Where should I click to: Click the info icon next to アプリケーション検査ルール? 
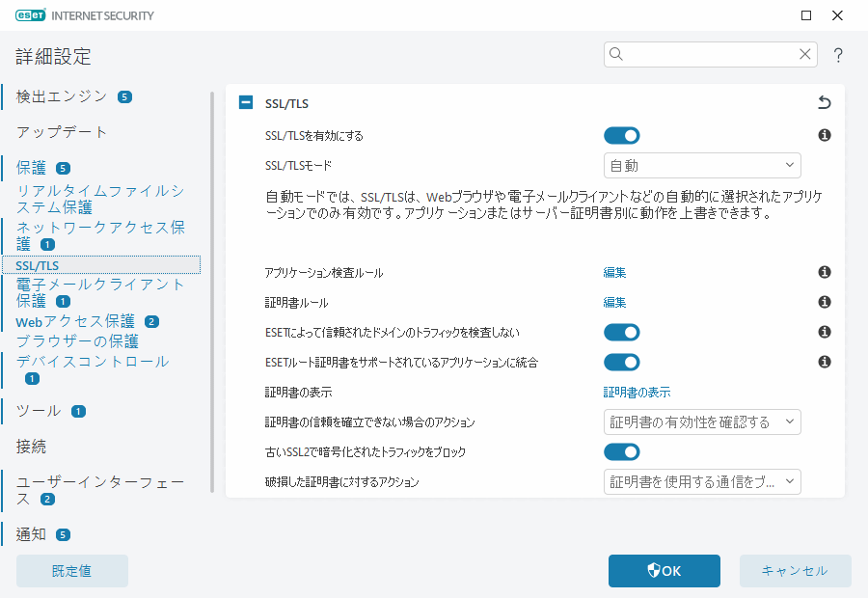point(824,272)
